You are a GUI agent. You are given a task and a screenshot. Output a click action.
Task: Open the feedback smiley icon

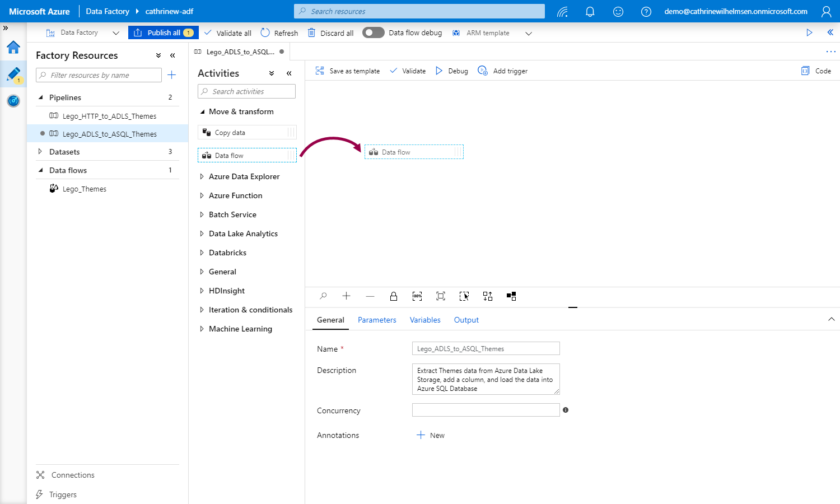click(618, 12)
